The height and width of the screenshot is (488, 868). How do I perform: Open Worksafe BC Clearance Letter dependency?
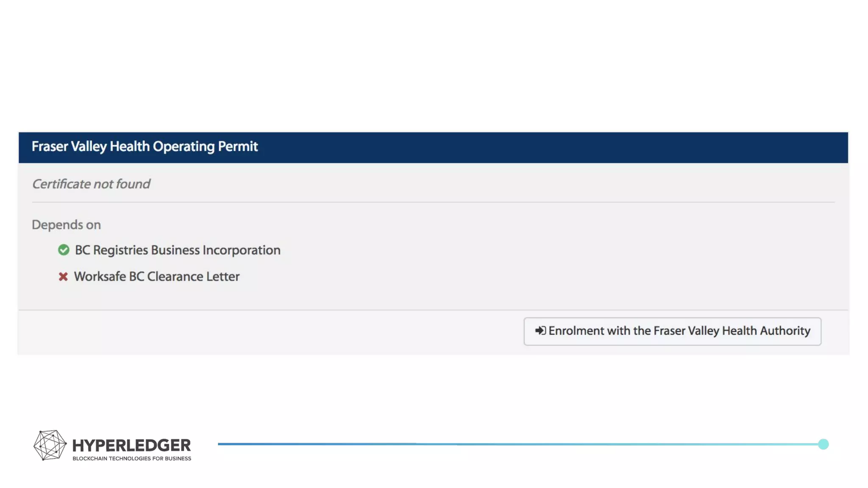tap(156, 277)
